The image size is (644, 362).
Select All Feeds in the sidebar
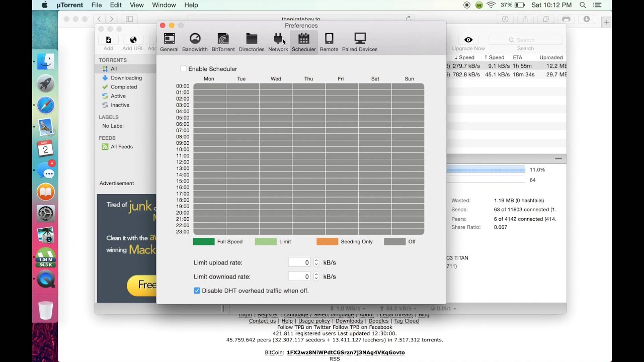tap(122, 147)
